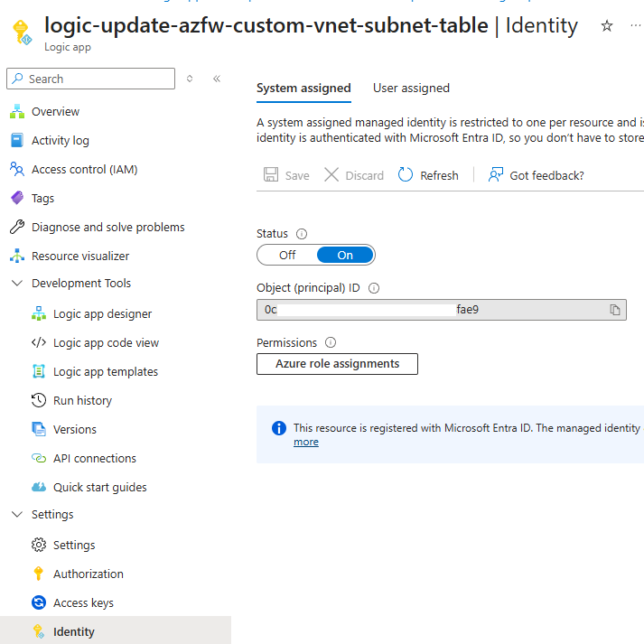Image resolution: width=644 pixels, height=644 pixels.
Task: Click the Object principal ID info icon
Action: 374,288
